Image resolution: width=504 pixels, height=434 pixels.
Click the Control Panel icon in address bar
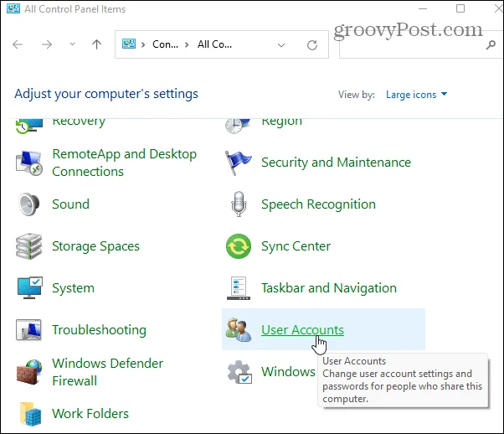coord(129,44)
